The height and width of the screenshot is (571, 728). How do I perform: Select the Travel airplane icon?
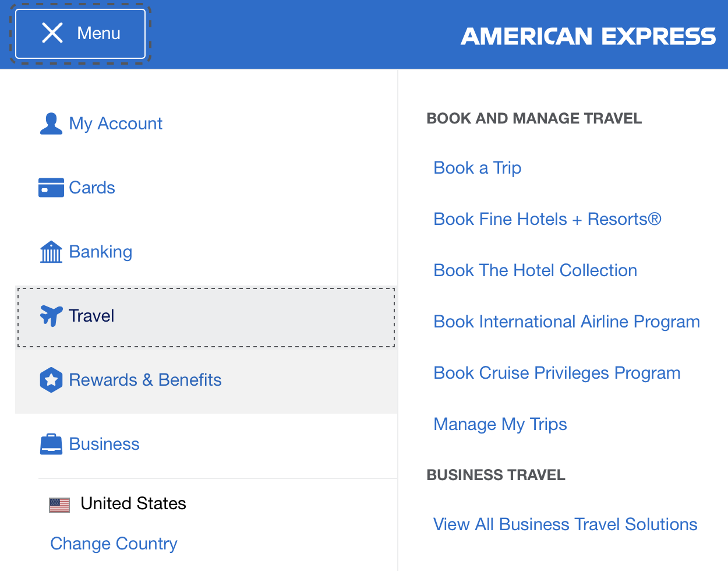(51, 315)
